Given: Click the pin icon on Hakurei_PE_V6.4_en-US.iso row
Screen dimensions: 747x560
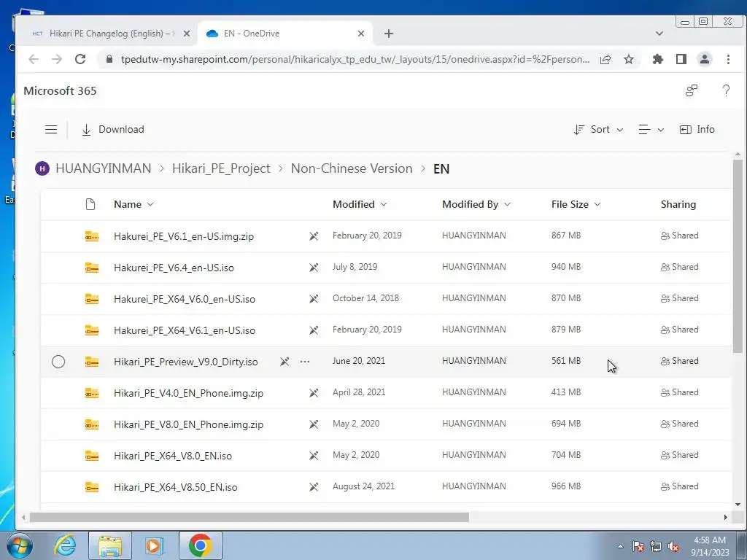Looking at the screenshot, I should coord(314,268).
